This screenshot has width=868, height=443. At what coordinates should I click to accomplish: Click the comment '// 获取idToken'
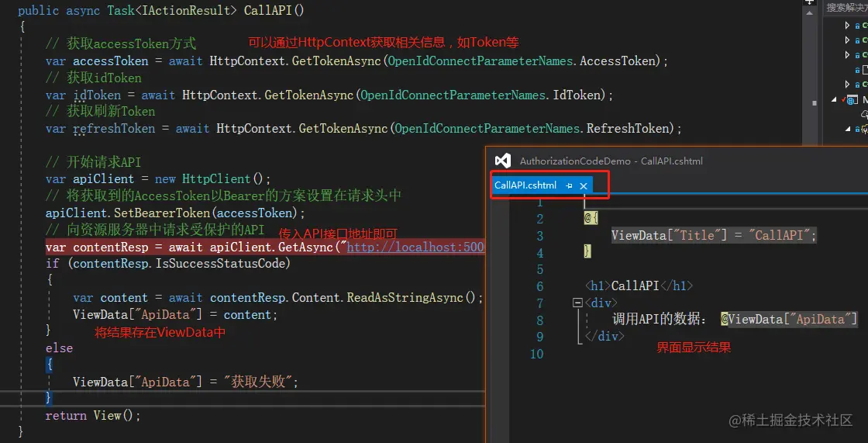94,78
